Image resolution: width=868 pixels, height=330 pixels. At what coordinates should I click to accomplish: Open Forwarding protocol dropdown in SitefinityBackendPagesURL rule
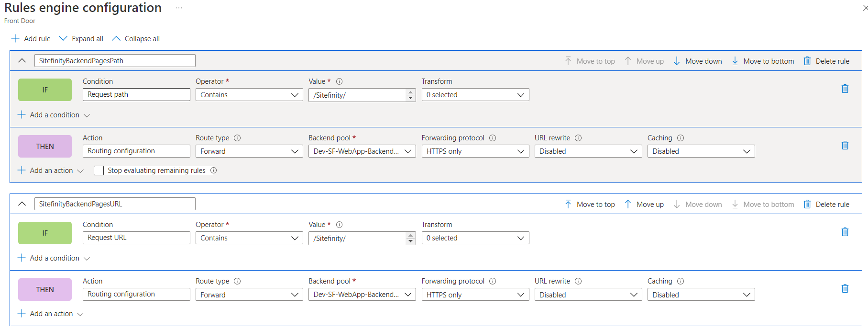tap(475, 295)
